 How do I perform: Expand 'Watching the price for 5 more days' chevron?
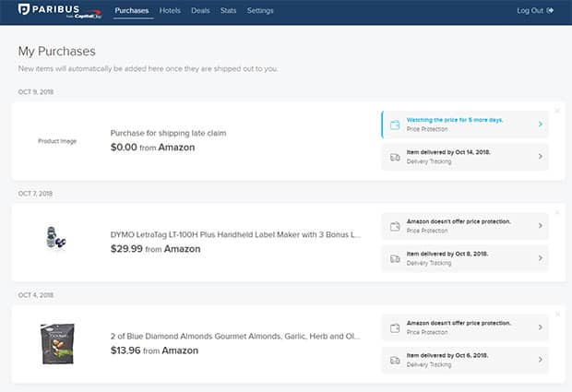(541, 125)
